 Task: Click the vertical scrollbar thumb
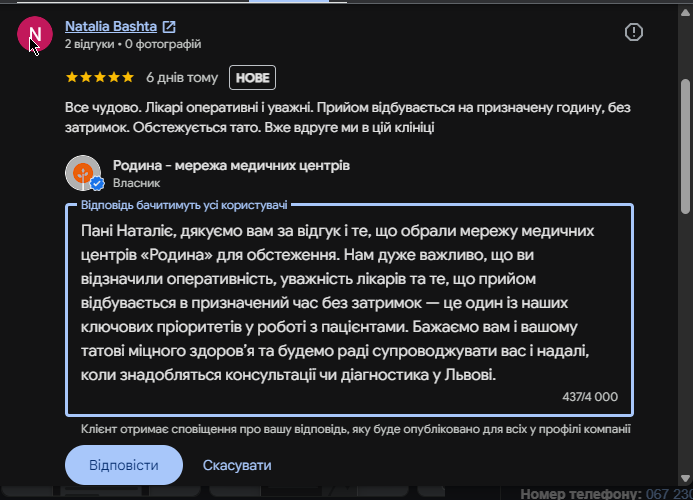click(x=685, y=145)
